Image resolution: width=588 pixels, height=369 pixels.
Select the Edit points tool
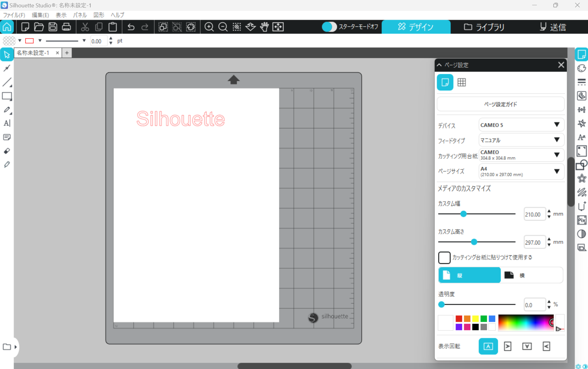coord(7,68)
